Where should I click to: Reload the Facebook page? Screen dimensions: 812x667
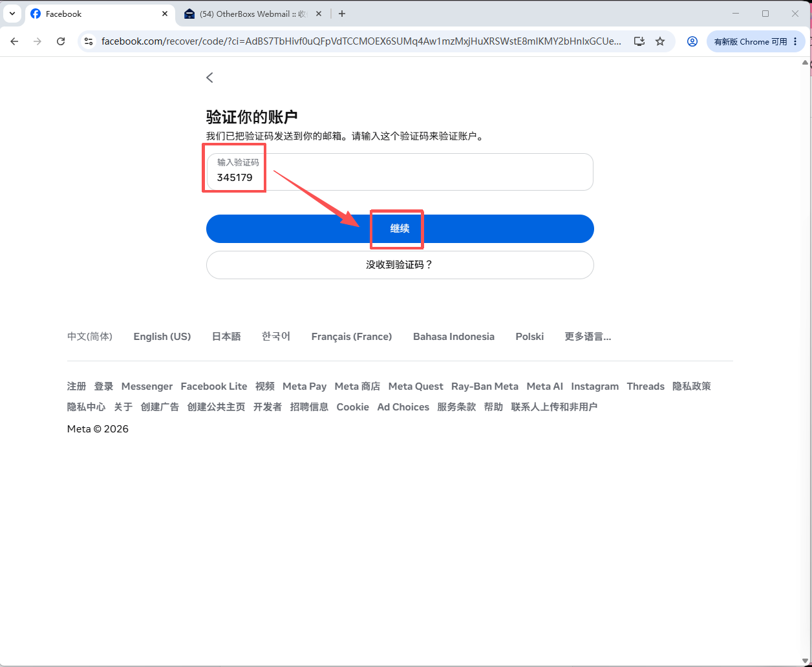(61, 41)
